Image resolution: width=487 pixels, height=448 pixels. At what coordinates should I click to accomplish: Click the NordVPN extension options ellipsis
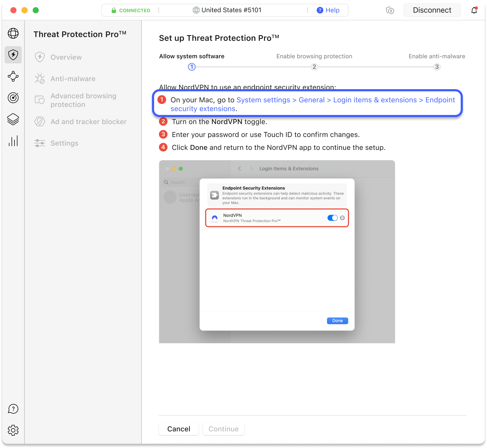point(342,218)
